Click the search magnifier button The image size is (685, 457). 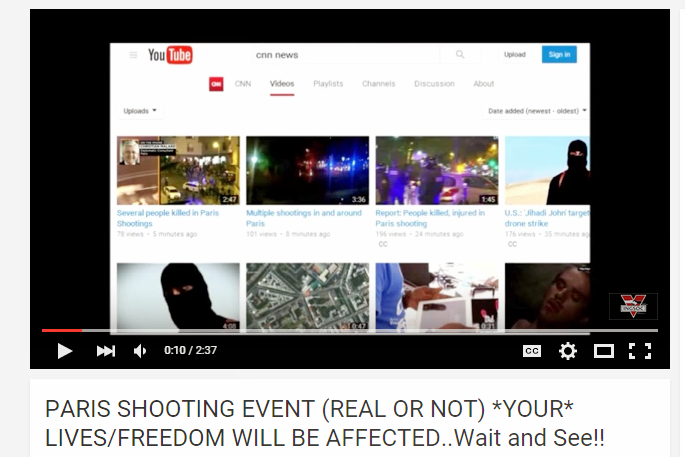point(460,55)
